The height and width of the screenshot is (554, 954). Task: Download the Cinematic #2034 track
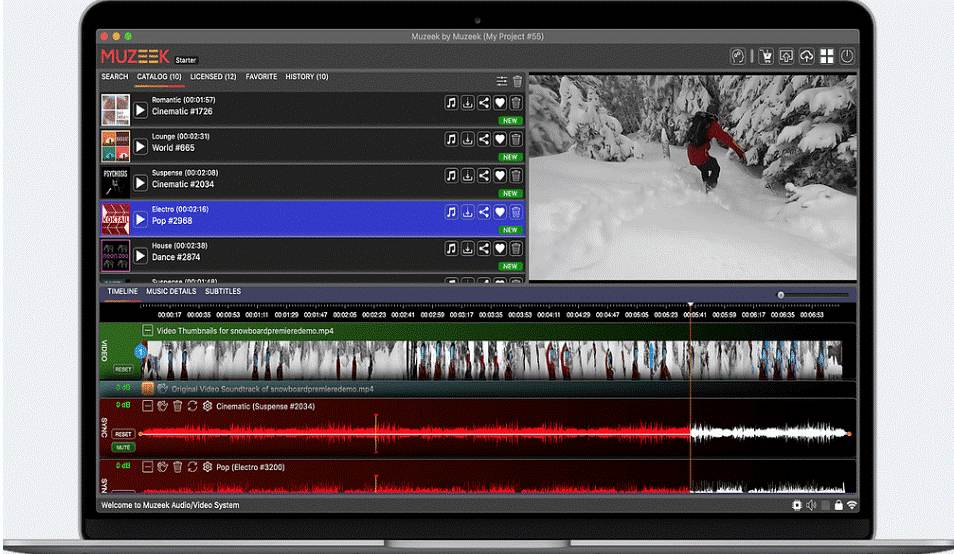pos(467,176)
